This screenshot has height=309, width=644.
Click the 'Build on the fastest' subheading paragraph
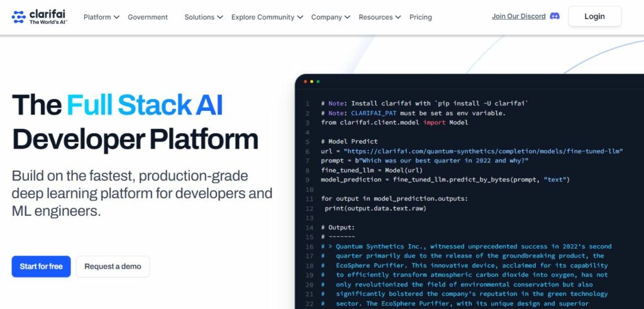coord(142,194)
